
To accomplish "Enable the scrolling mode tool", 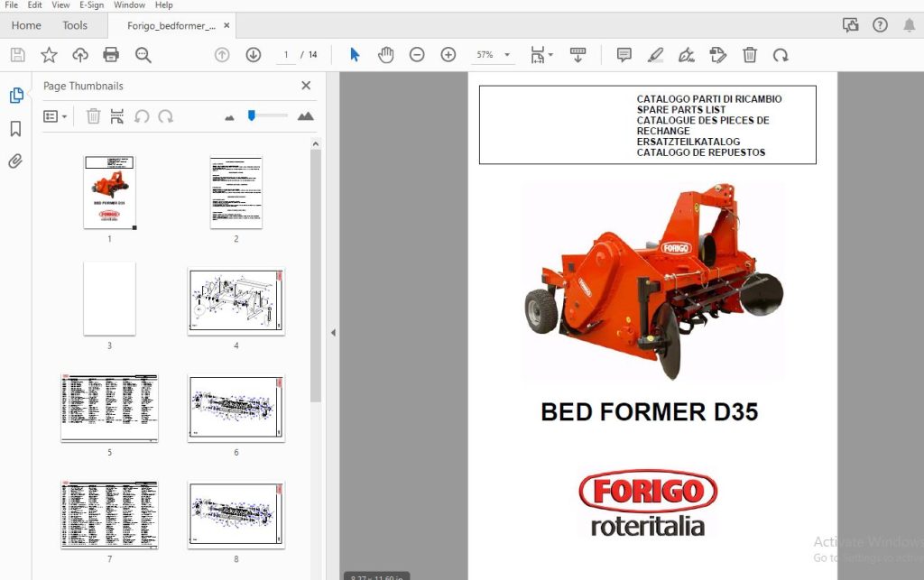I will [578, 55].
